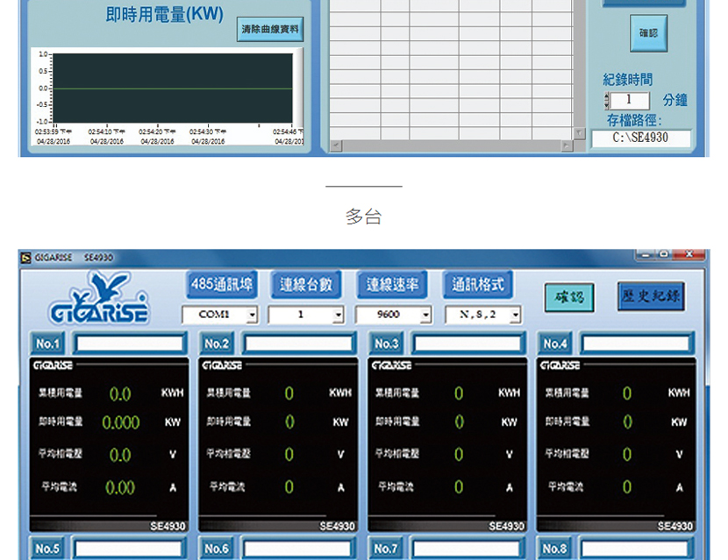Click the record time value field showing 1
Viewport: 728px width, 560px height.
[630, 100]
